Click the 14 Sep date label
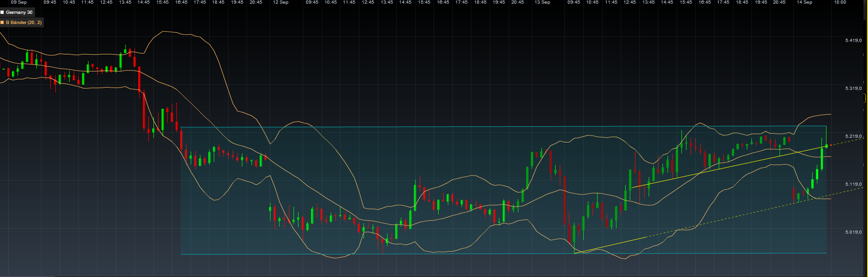 [804, 2]
